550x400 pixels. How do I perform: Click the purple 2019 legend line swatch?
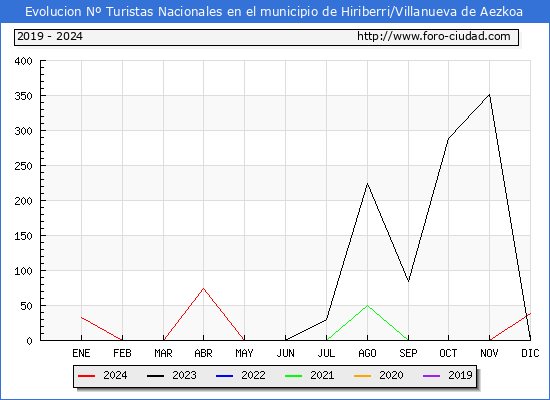coord(431,376)
